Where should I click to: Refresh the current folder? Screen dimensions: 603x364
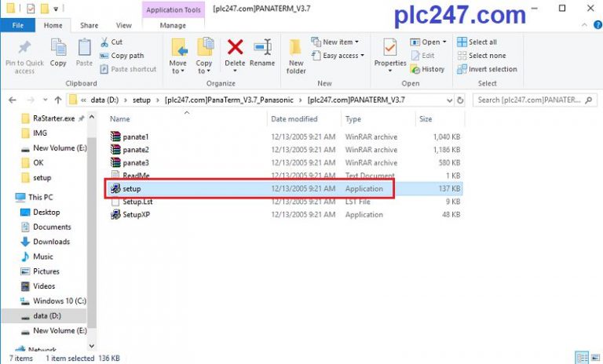pos(460,100)
